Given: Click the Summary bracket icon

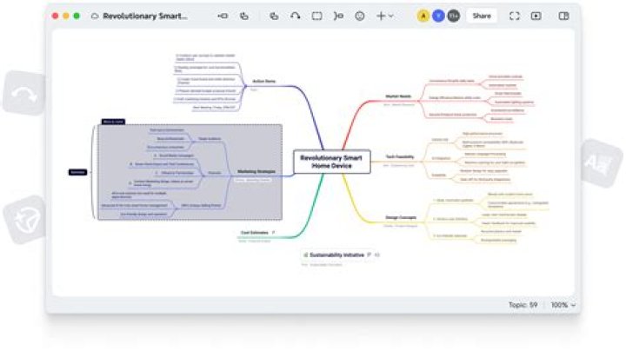Looking at the screenshot, I should pos(337,16).
